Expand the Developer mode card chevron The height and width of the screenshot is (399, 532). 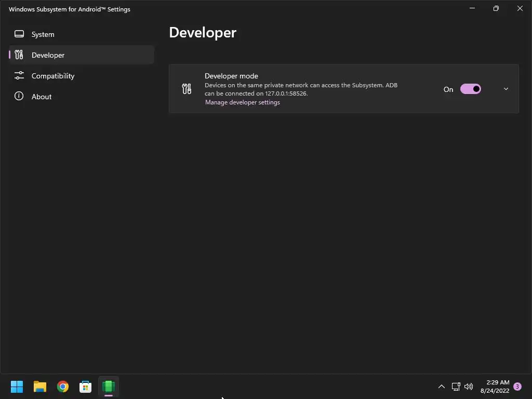click(x=506, y=89)
